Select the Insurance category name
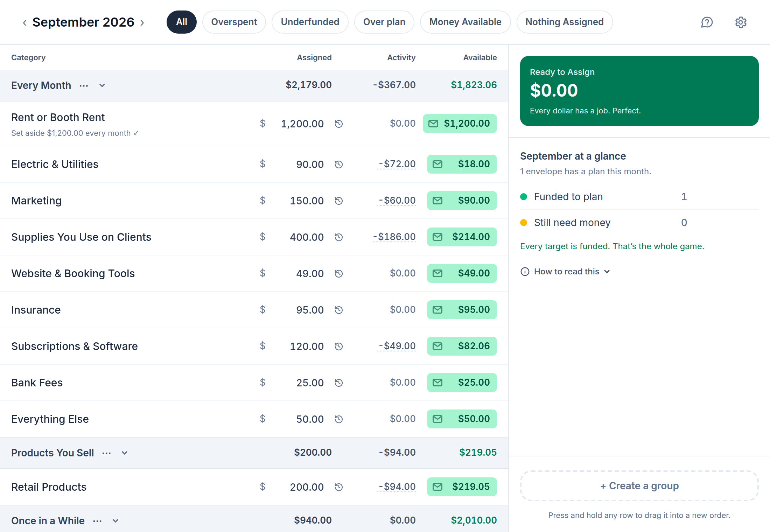770x532 pixels. (x=36, y=310)
